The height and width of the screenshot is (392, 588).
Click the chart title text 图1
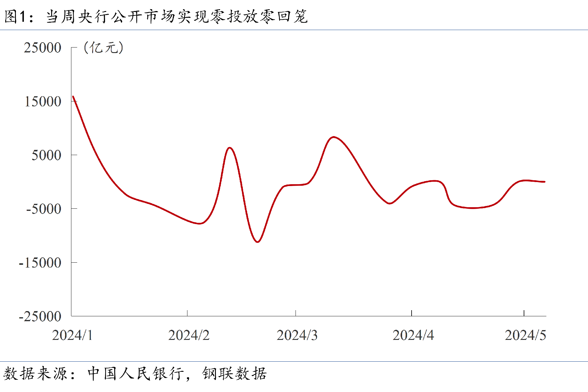click(x=15, y=17)
